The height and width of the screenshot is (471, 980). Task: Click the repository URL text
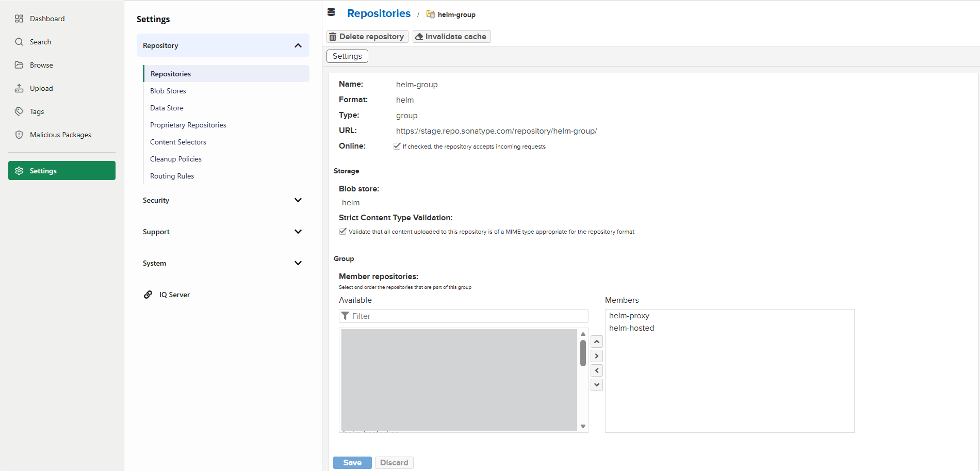496,131
